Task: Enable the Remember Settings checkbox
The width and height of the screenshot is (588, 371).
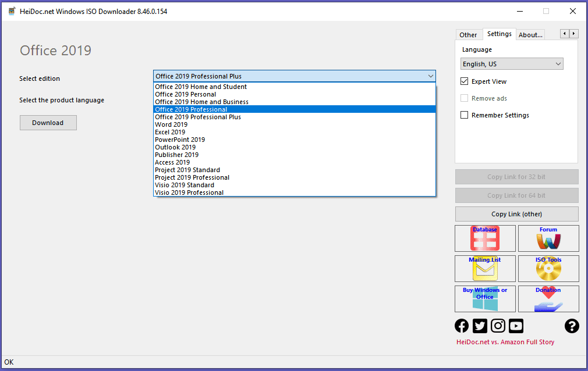Action: (x=464, y=115)
